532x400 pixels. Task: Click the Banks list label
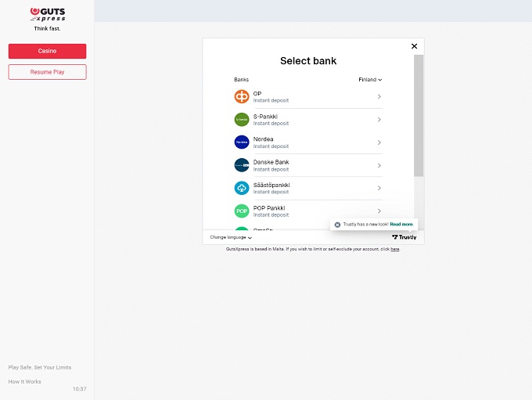tap(241, 80)
